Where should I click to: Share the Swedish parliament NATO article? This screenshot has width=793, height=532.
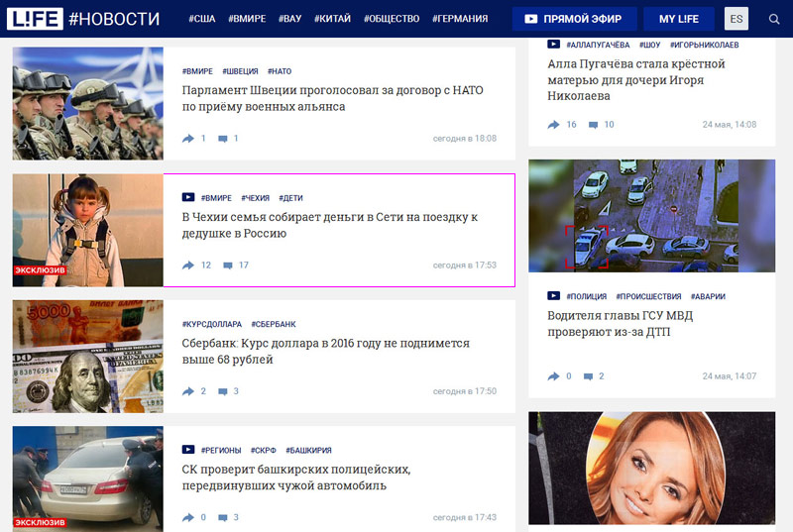coord(188,139)
